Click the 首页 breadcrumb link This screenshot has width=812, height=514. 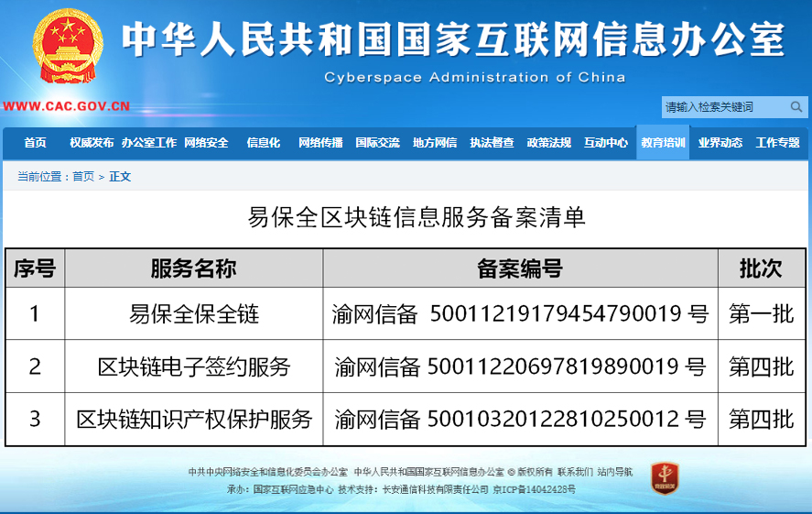(83, 177)
